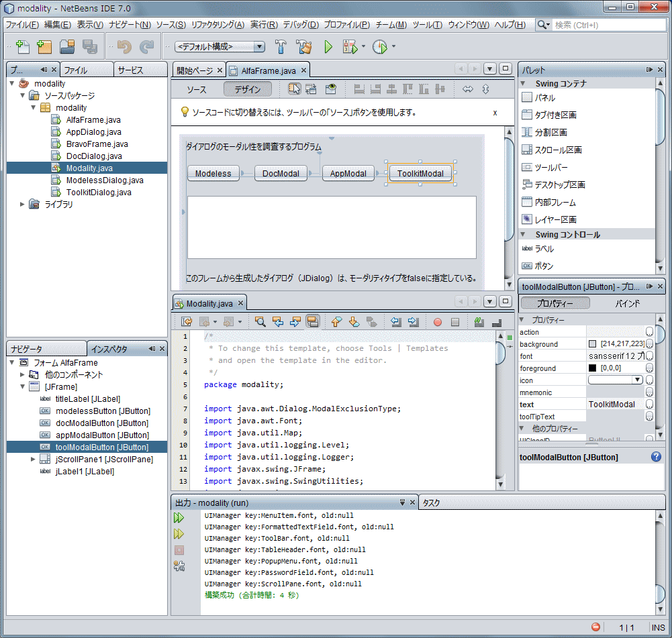Collapse the ソースパッケージ node

coord(23,95)
